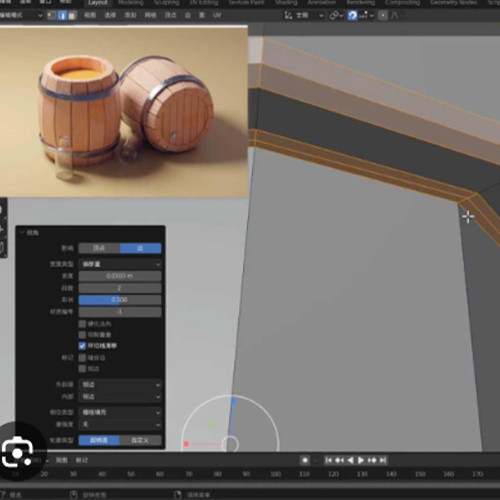
Task: Click the transform orientation icon
Action: point(288,15)
